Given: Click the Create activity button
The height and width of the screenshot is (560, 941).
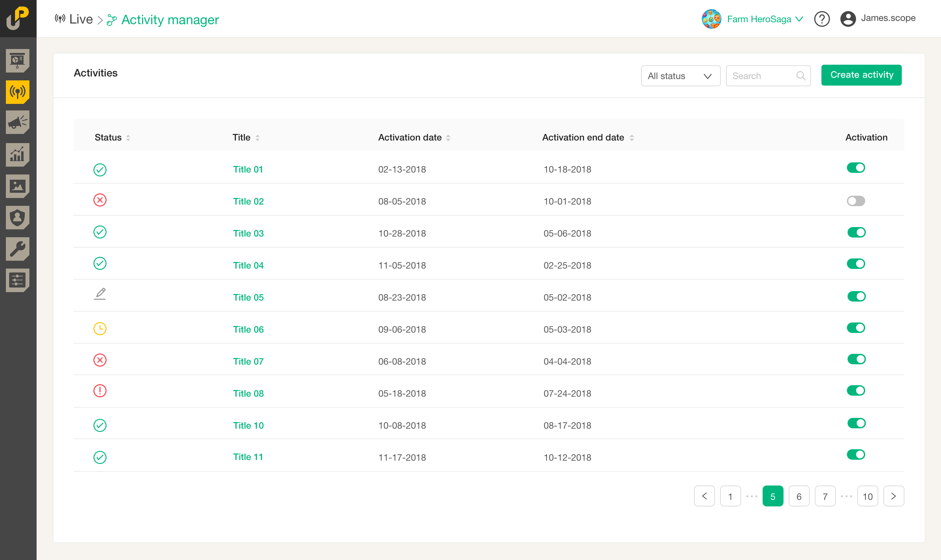Looking at the screenshot, I should point(861,75).
